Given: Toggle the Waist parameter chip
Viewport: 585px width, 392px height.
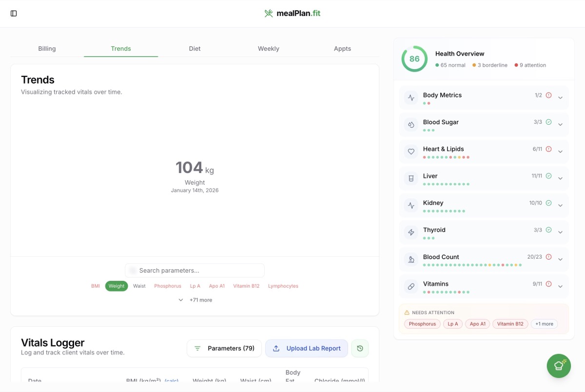Looking at the screenshot, I should pyautogui.click(x=139, y=286).
